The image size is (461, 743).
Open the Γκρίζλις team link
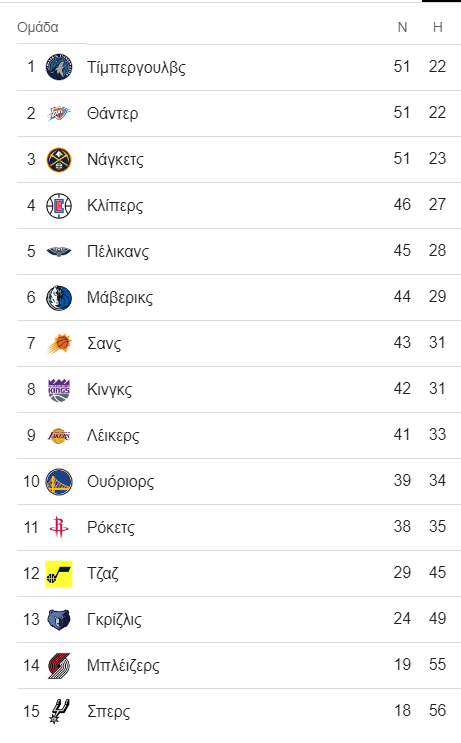click(114, 619)
